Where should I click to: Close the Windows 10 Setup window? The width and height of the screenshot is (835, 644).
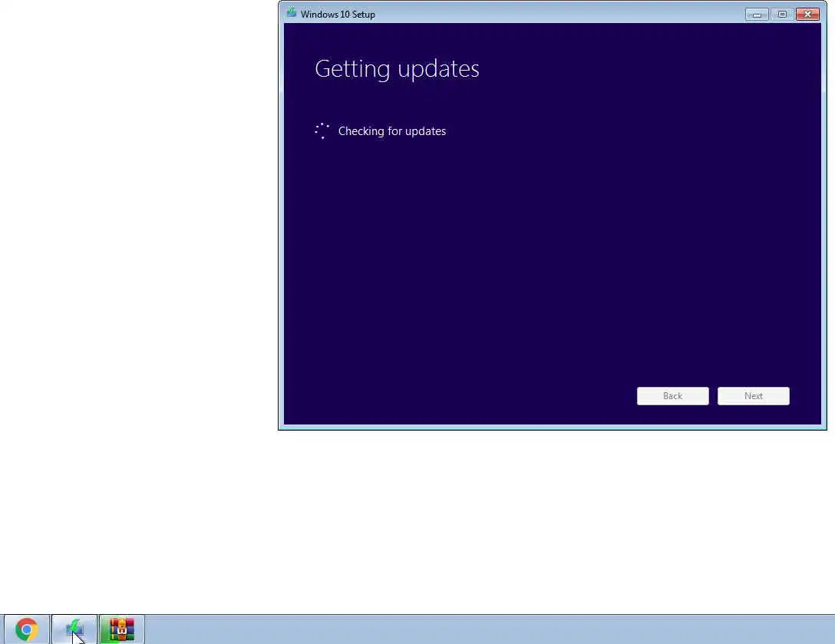tap(807, 15)
